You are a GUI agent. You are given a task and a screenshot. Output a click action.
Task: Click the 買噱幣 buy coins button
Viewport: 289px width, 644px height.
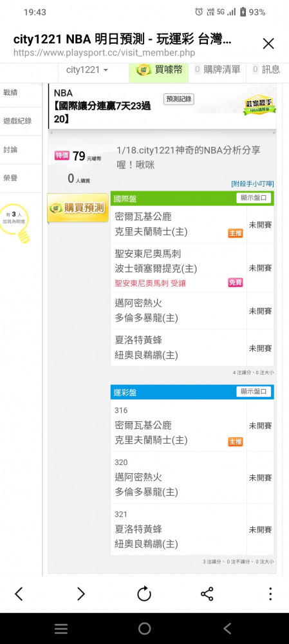tap(158, 70)
